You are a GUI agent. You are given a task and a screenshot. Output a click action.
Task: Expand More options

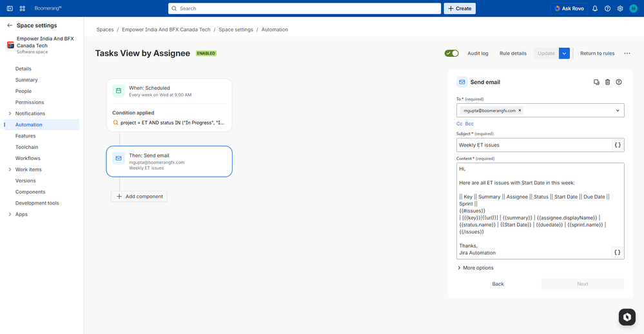[475, 268]
